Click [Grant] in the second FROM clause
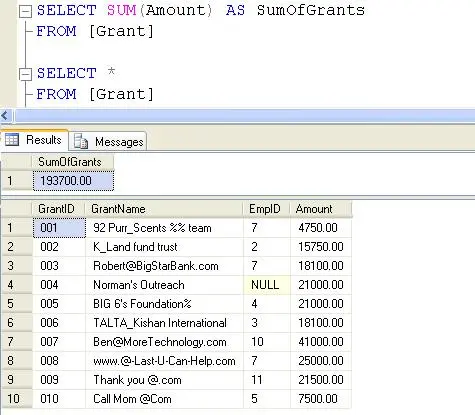475x415 pixels. (121, 94)
